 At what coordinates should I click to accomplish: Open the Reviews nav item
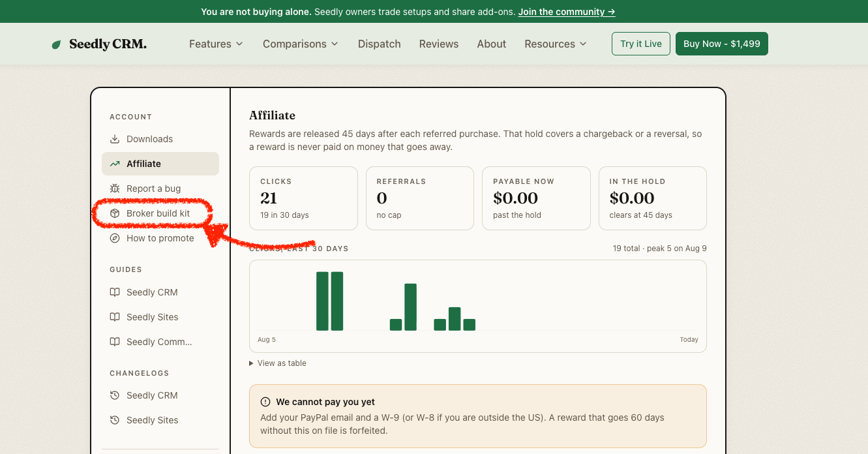pos(439,44)
